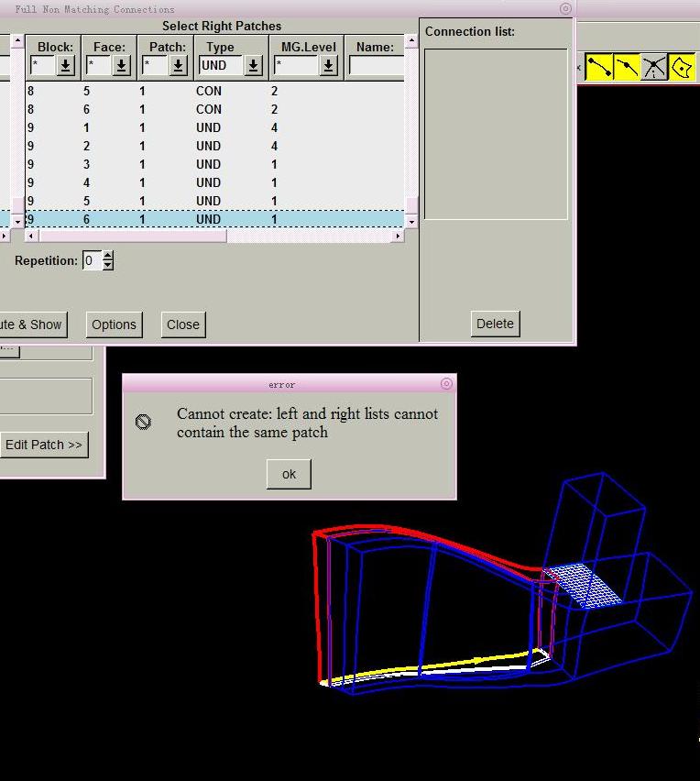
Task: Click the Close button in connections dialog
Action: pos(183,324)
